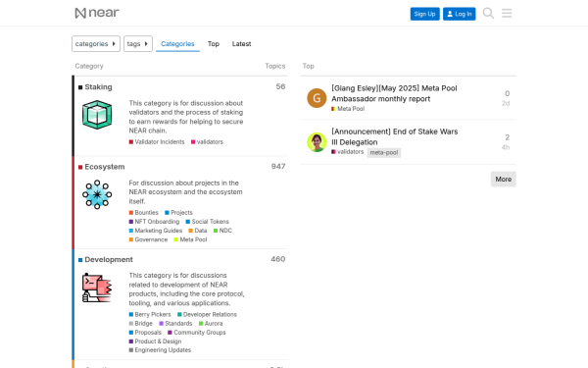Open the Developer Relations subcategory

coord(207,314)
